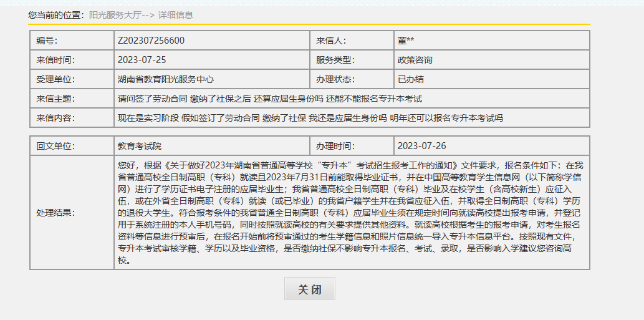Click the 关闭 button

click(309, 289)
